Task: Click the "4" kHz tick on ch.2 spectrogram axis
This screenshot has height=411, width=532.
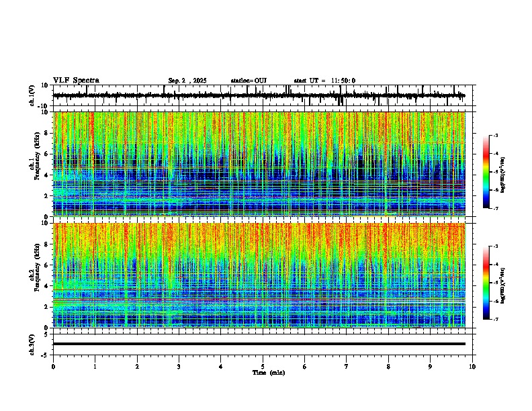Action: (47, 286)
